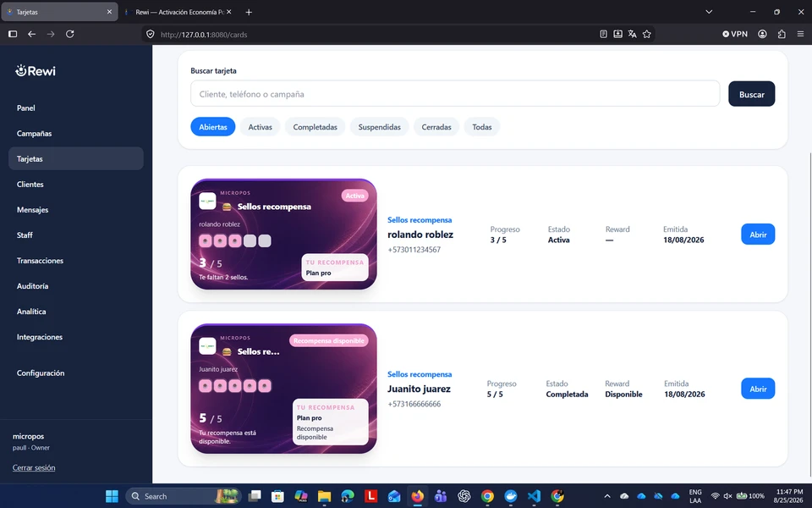This screenshot has height=508, width=812.
Task: Go to Campañas in the sidebar
Action: tap(34, 133)
